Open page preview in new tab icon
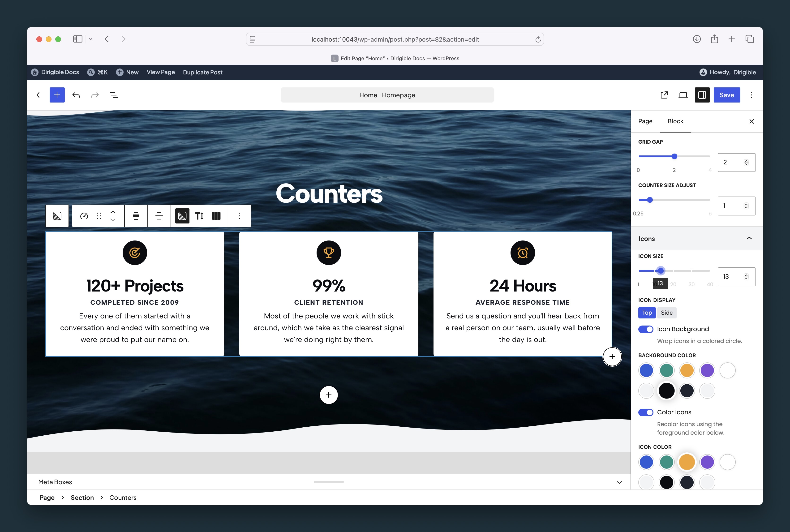Image resolution: width=790 pixels, height=532 pixels. tap(664, 95)
